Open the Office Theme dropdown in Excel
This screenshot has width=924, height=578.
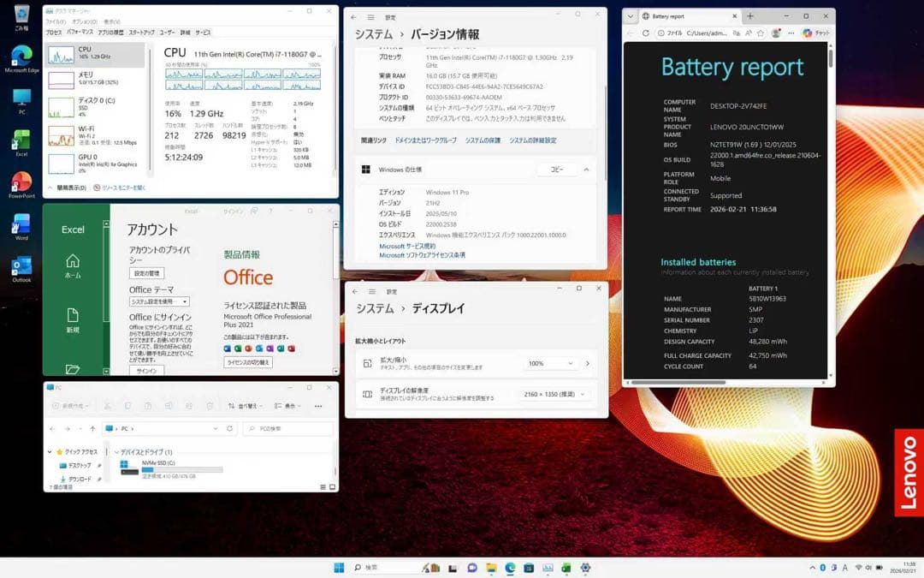click(159, 301)
